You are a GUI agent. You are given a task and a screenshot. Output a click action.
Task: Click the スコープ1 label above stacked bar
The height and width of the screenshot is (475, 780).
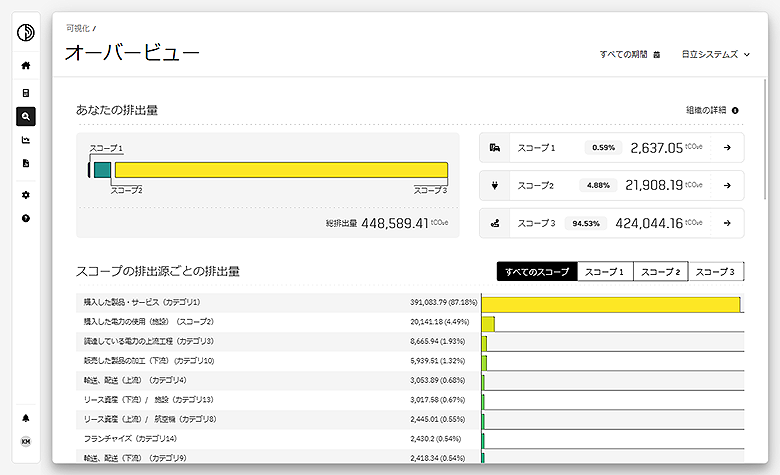pyautogui.click(x=106, y=148)
